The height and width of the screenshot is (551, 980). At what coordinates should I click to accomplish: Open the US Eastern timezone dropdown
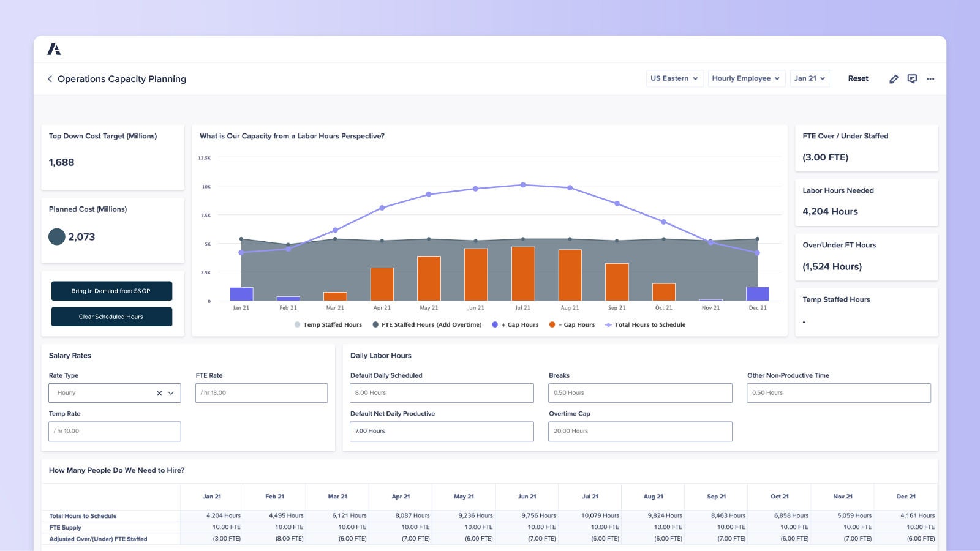[x=674, y=78]
